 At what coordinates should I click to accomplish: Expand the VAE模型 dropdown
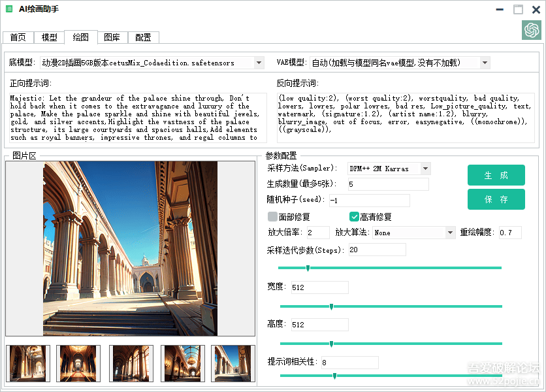click(485, 63)
